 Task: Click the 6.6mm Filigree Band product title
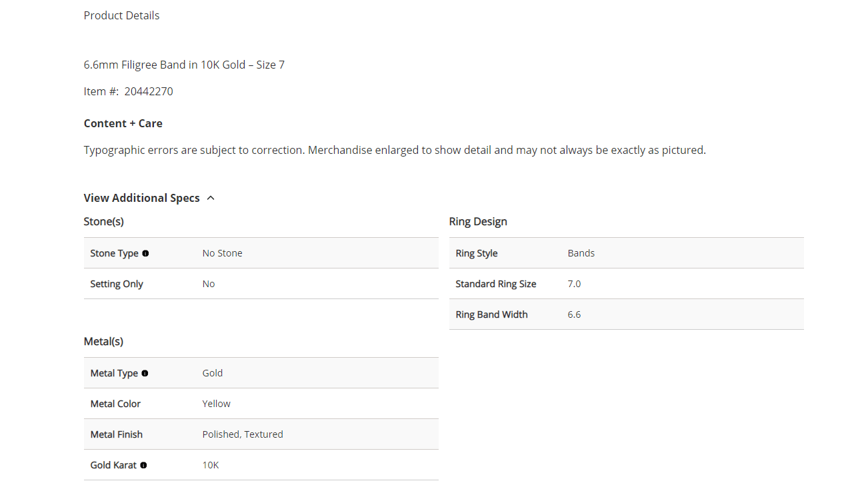click(x=184, y=65)
